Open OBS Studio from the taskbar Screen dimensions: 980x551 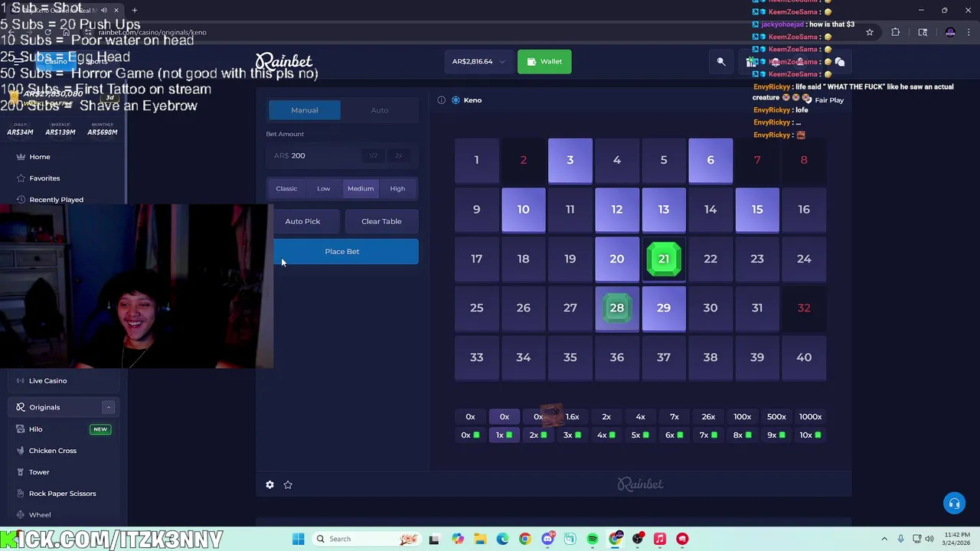(638, 539)
